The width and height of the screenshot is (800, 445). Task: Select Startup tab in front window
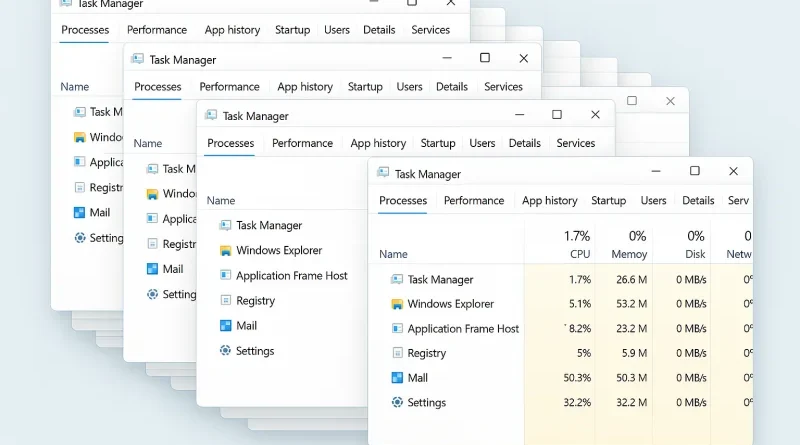coord(608,201)
